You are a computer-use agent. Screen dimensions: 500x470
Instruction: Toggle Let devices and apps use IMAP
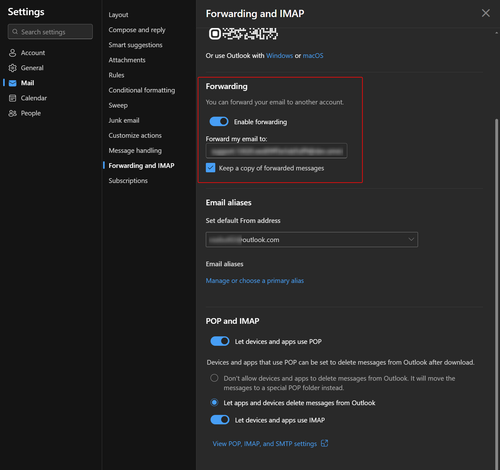(220, 420)
